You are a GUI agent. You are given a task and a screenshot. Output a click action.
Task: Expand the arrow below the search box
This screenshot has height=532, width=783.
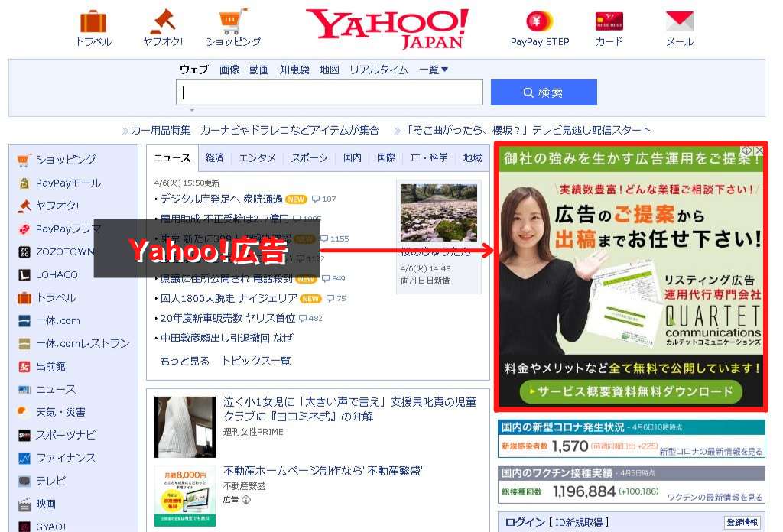(192, 110)
